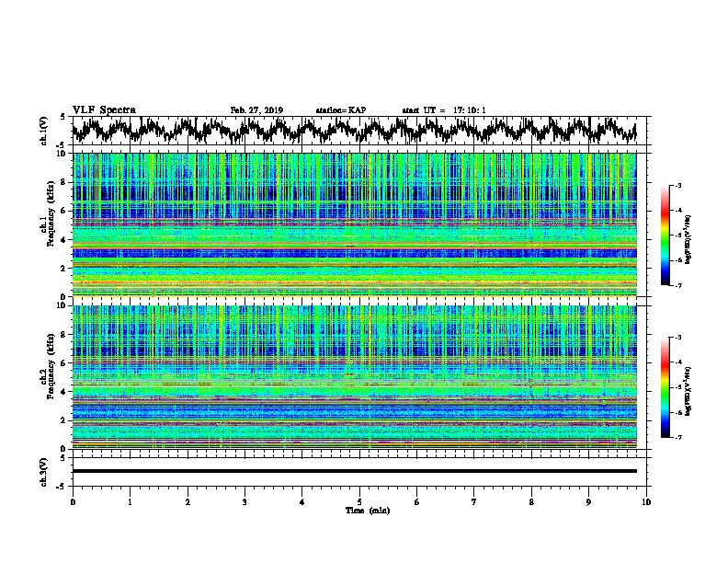Screen dimensions: 728x563
Task: Click the "station=KAP" label
Action: (x=341, y=110)
